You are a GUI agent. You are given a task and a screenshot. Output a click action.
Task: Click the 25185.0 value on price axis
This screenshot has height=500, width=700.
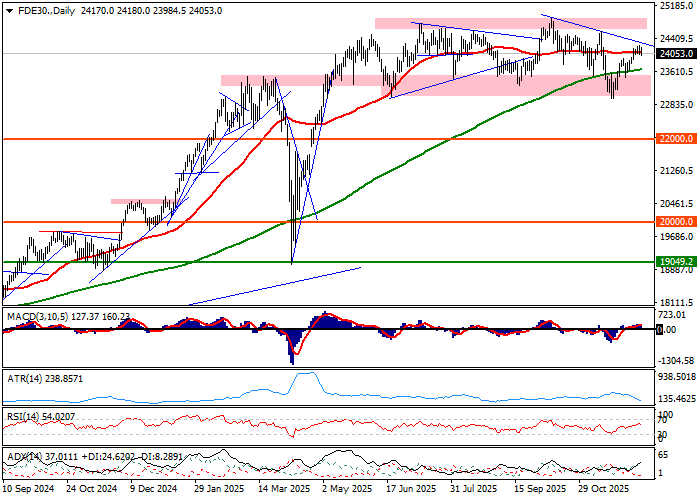[677, 6]
